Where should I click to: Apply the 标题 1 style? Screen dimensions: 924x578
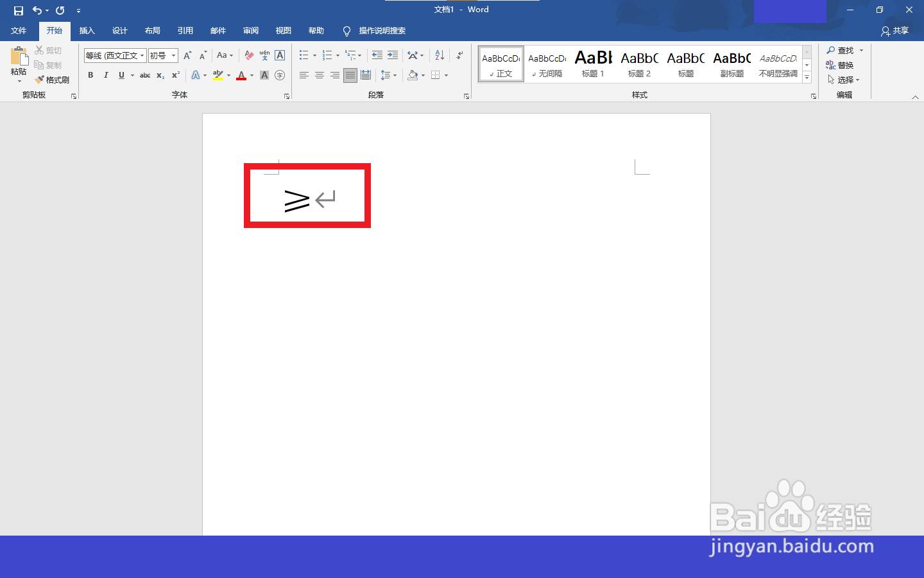pyautogui.click(x=594, y=64)
